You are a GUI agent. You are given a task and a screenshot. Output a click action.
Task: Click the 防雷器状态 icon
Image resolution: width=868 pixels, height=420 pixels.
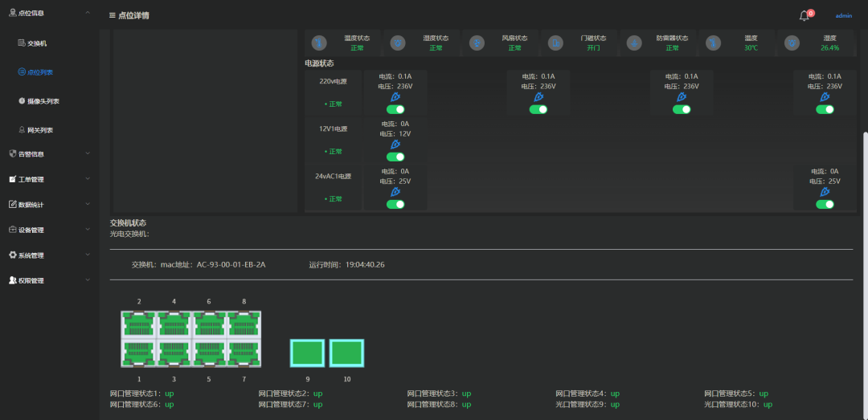coord(635,43)
